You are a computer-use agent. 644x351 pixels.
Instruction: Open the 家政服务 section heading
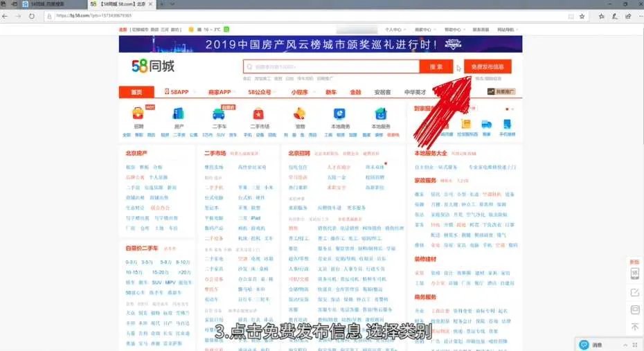[x=425, y=180]
